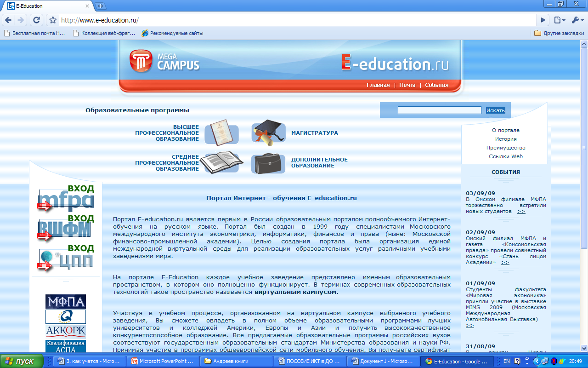Open the События menu item
Image resolution: width=588 pixels, height=368 pixels.
[x=437, y=85]
